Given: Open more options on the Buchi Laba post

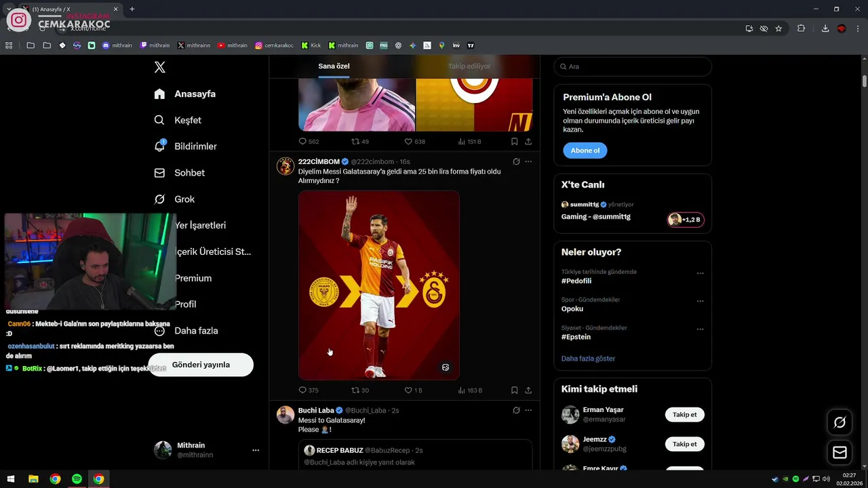Looking at the screenshot, I should coord(528,410).
